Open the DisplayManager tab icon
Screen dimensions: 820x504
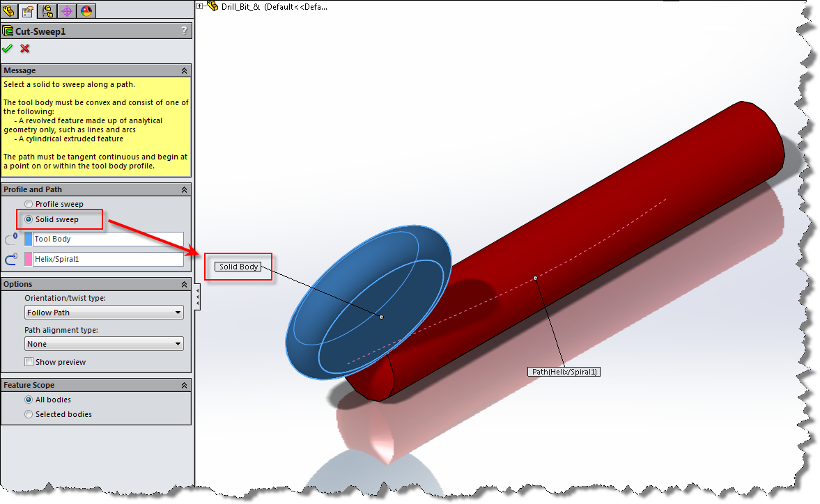click(x=86, y=10)
